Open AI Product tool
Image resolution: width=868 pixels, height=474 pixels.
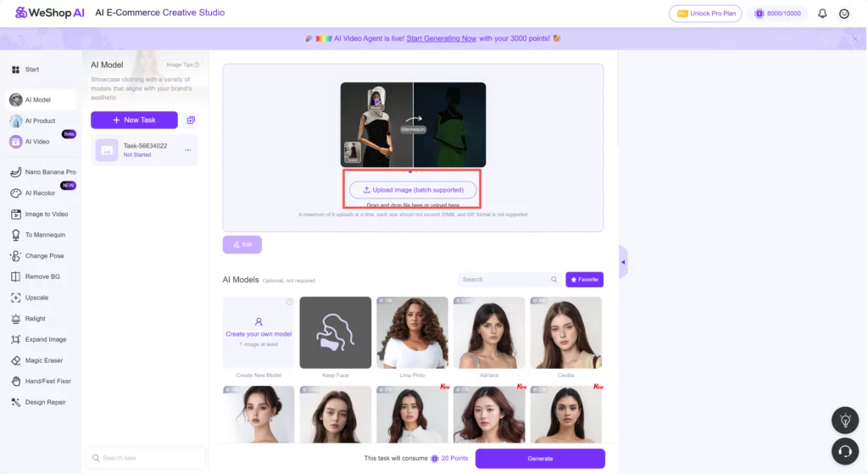point(33,120)
